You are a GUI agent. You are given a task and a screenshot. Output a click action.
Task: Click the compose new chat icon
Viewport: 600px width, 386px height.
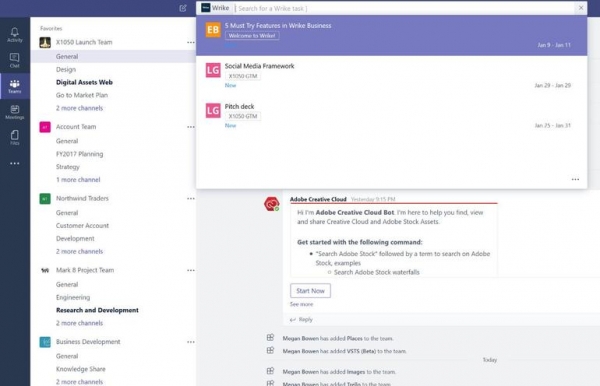[183, 8]
